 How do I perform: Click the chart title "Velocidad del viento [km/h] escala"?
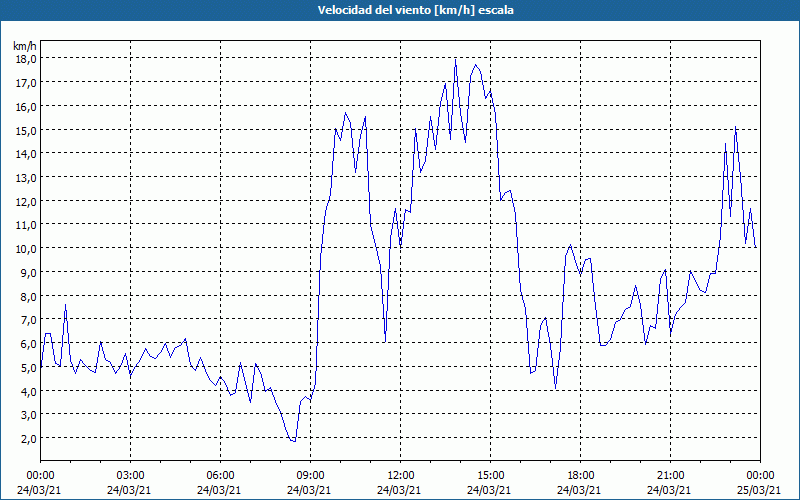pyautogui.click(x=415, y=10)
